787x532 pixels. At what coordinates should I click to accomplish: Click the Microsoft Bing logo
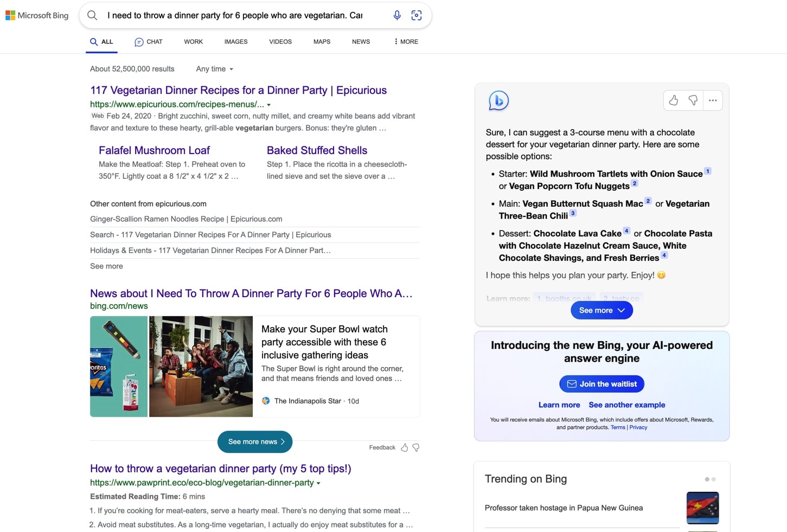pos(37,15)
